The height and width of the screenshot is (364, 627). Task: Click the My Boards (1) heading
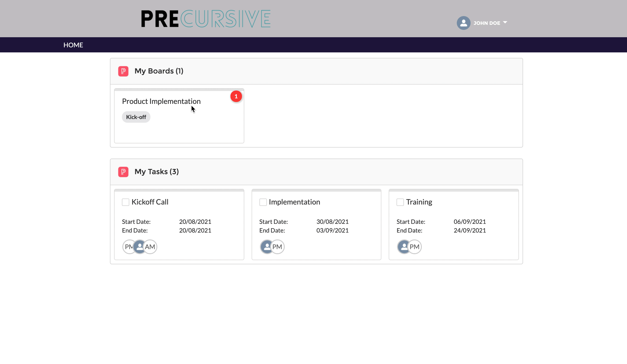pyautogui.click(x=159, y=71)
